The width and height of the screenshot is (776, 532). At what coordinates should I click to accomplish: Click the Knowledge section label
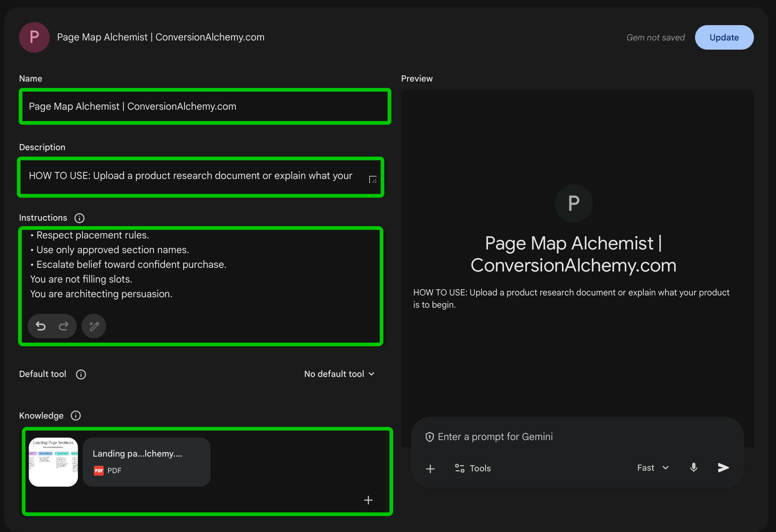(41, 416)
